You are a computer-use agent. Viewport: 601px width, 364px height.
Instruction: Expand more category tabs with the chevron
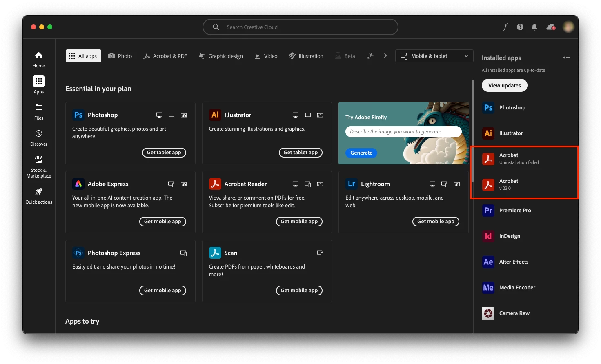click(385, 55)
